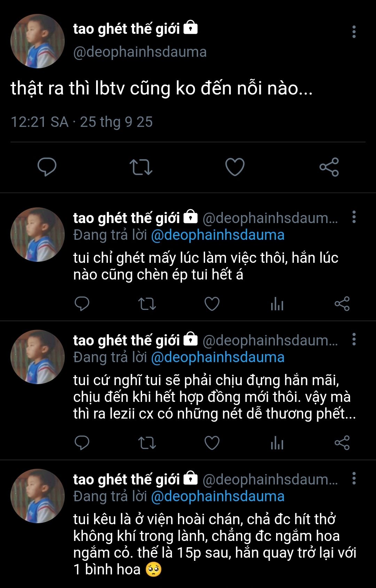Reply to the 'tui chỉ ghét' tweet
The width and height of the screenshot is (376, 588).
pyautogui.click(x=82, y=304)
